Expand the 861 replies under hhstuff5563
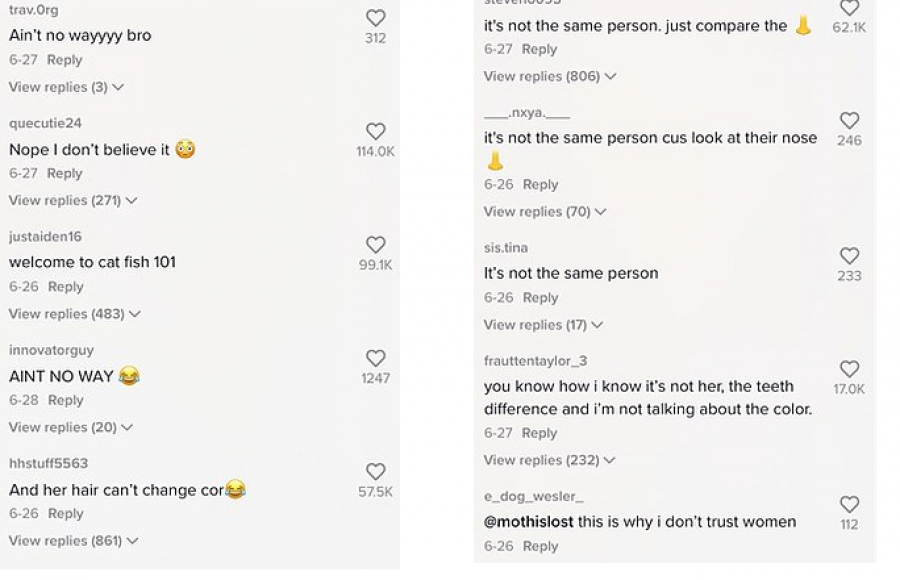Viewport: 900px width, 580px height. [73, 541]
